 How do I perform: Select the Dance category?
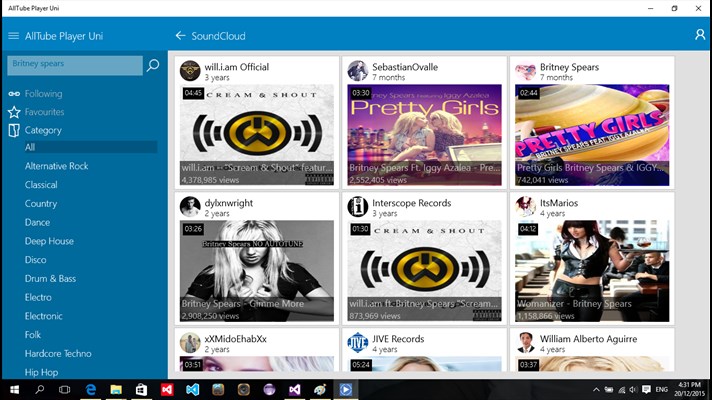37,222
